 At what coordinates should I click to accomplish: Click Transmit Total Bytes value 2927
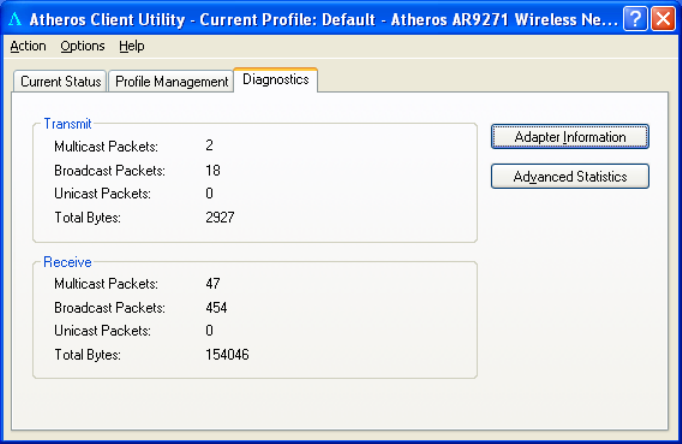220,217
